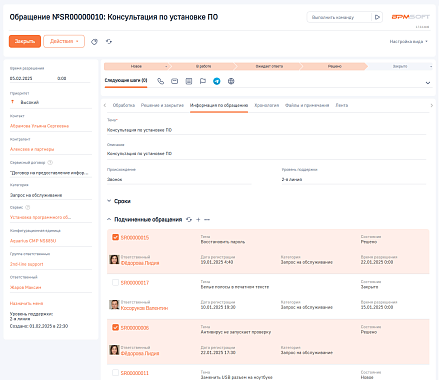Open account Алексеев и партнеры
Viewport: 439px width, 380px height.
tap(32, 149)
